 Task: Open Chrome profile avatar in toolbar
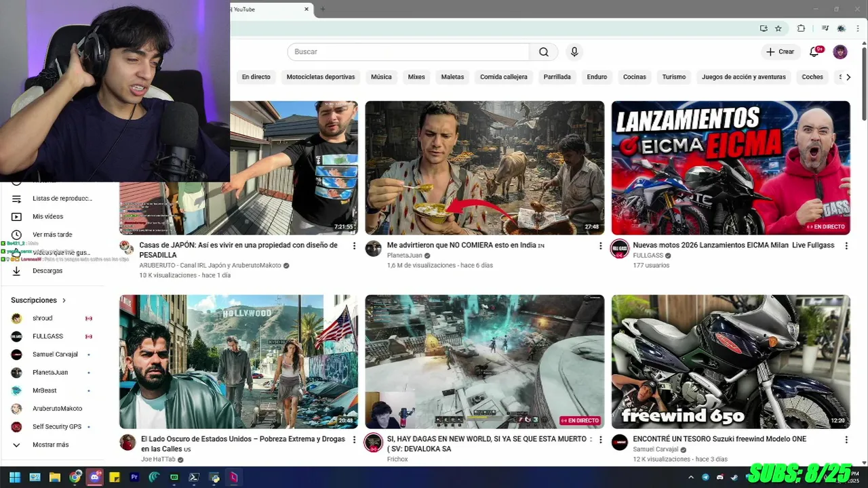(x=842, y=28)
